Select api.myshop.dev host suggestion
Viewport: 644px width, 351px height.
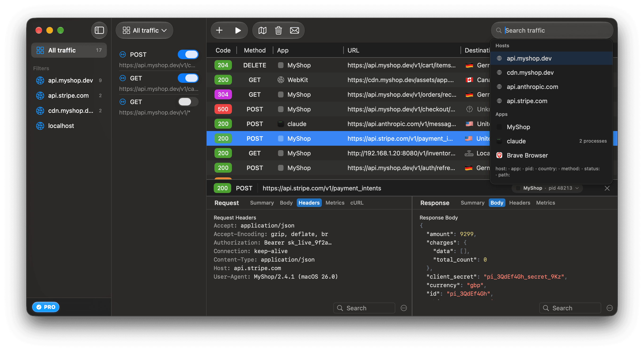coord(551,58)
